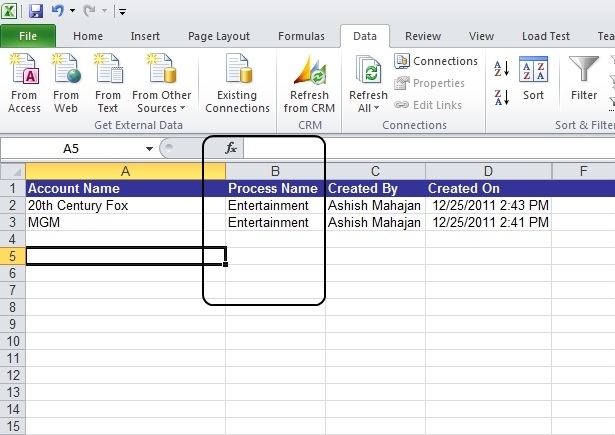The height and width of the screenshot is (435, 615).
Task: Open the Sort dialog button
Action: click(533, 78)
